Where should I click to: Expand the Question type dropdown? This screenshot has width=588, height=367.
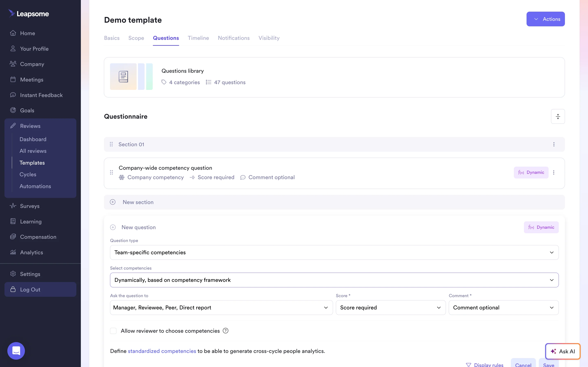pyautogui.click(x=334, y=252)
